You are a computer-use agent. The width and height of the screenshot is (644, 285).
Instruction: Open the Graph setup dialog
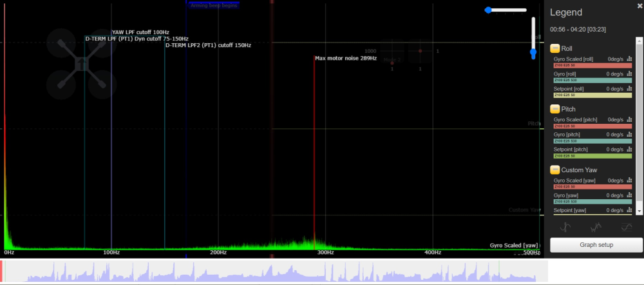(x=596, y=245)
